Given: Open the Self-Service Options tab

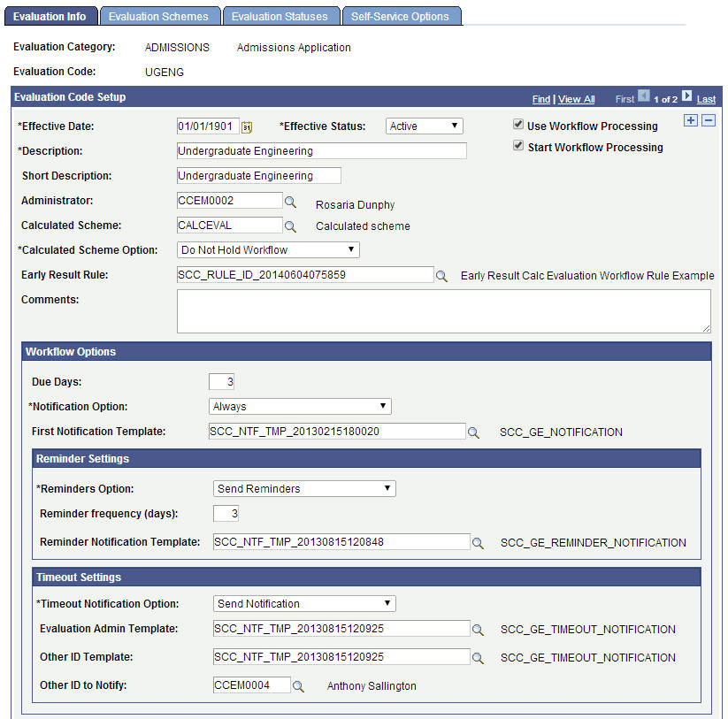Looking at the screenshot, I should [x=402, y=15].
